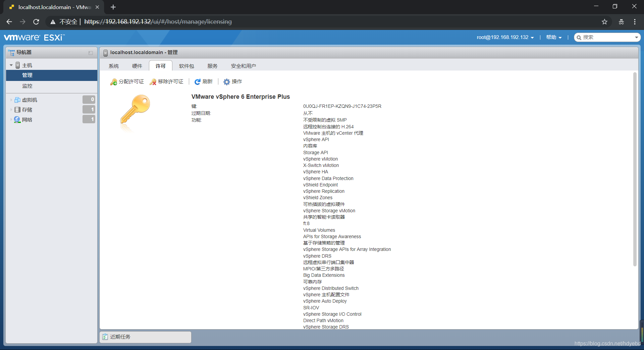Open the Actions (操作) gear icon
This screenshot has height=350, width=644.
(x=227, y=82)
